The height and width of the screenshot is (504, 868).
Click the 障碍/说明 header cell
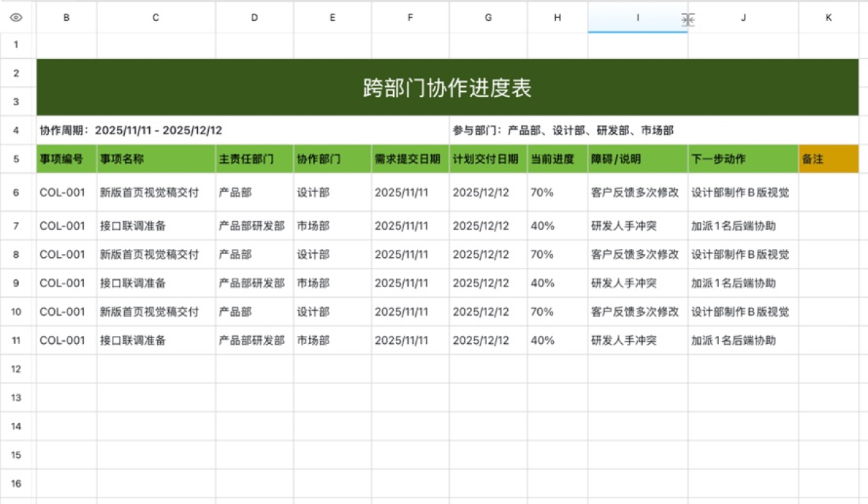tap(638, 159)
